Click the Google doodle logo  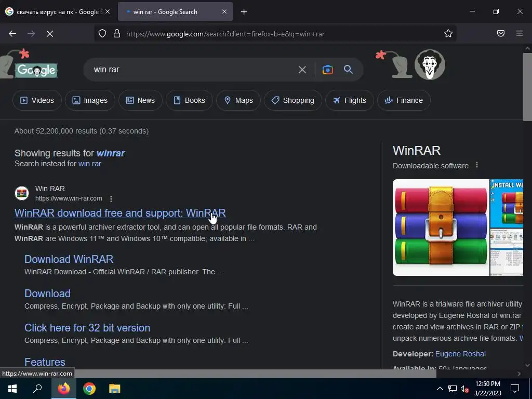[x=36, y=70]
